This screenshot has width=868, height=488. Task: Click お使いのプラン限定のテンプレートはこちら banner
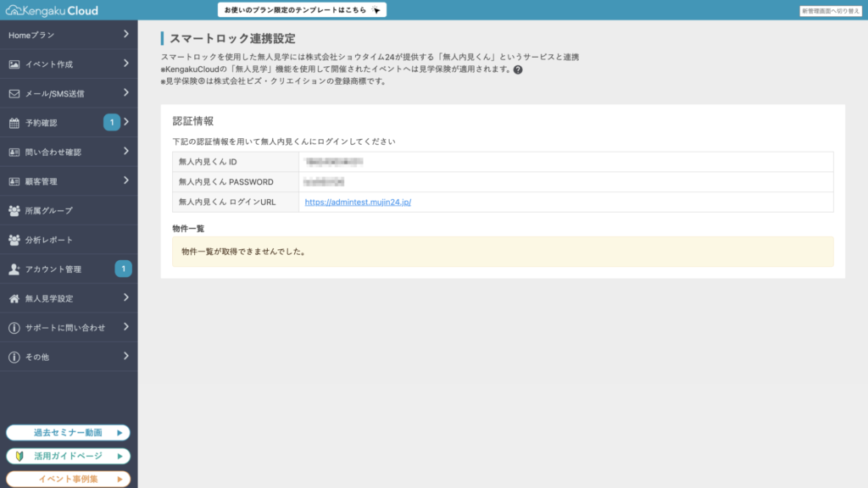pos(302,10)
